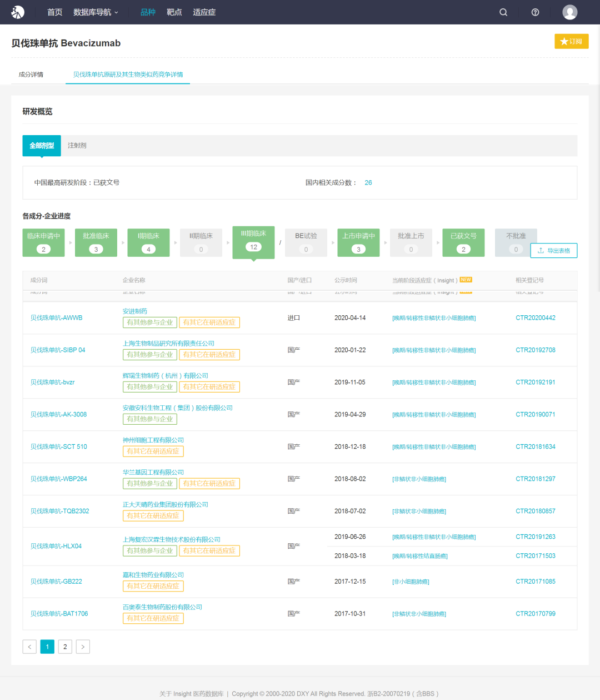
Task: Select the 贝伐珠单抗原研及其生物类似药竞争详情 tab
Action: (x=128, y=75)
